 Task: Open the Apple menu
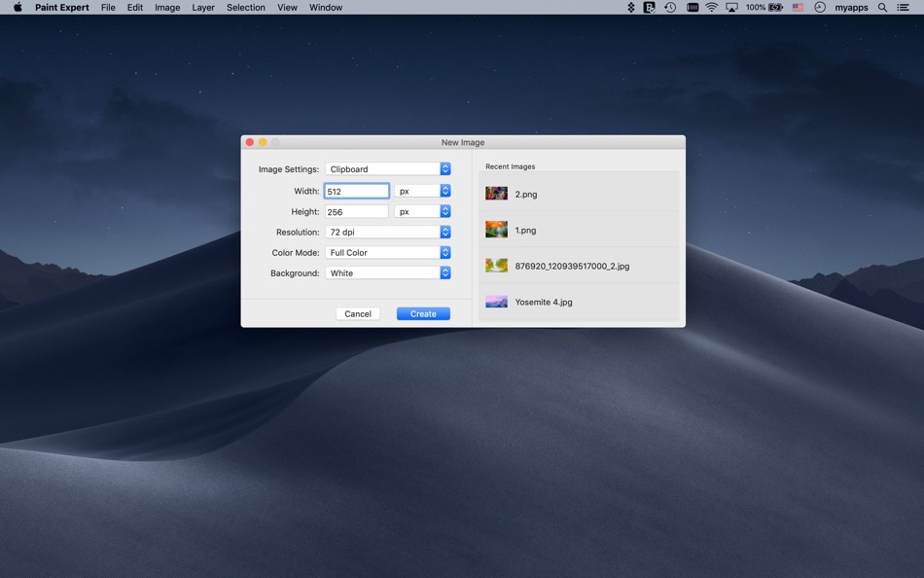click(18, 7)
